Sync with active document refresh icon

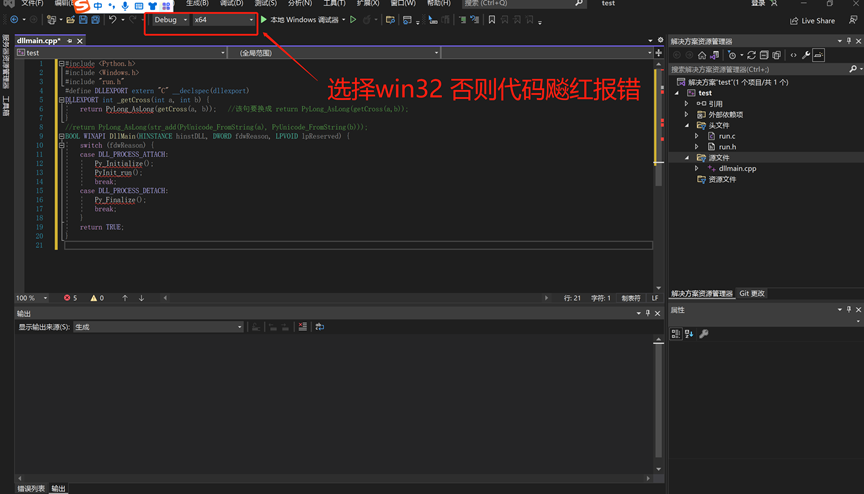[751, 55]
